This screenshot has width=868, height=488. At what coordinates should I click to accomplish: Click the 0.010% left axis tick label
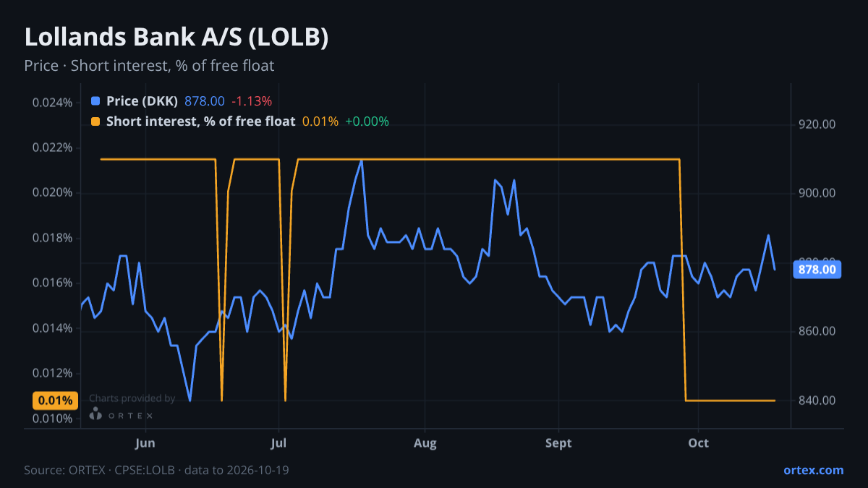pyautogui.click(x=52, y=419)
